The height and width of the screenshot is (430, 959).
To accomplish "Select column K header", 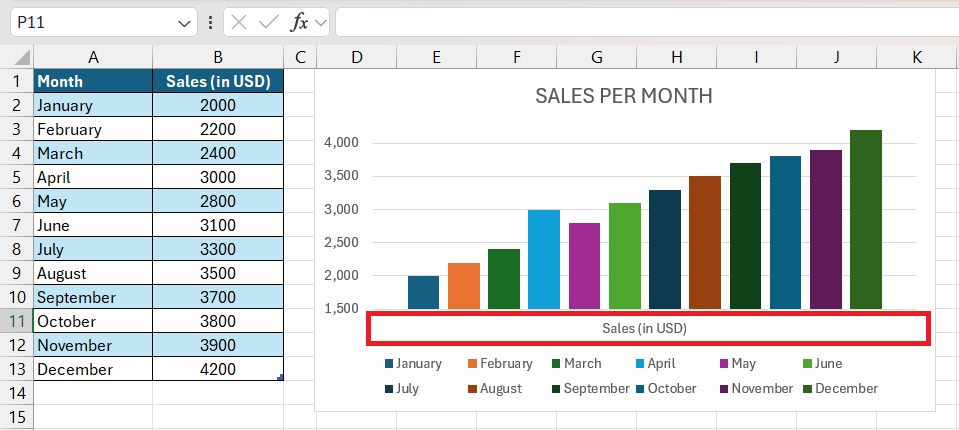I will (x=917, y=57).
